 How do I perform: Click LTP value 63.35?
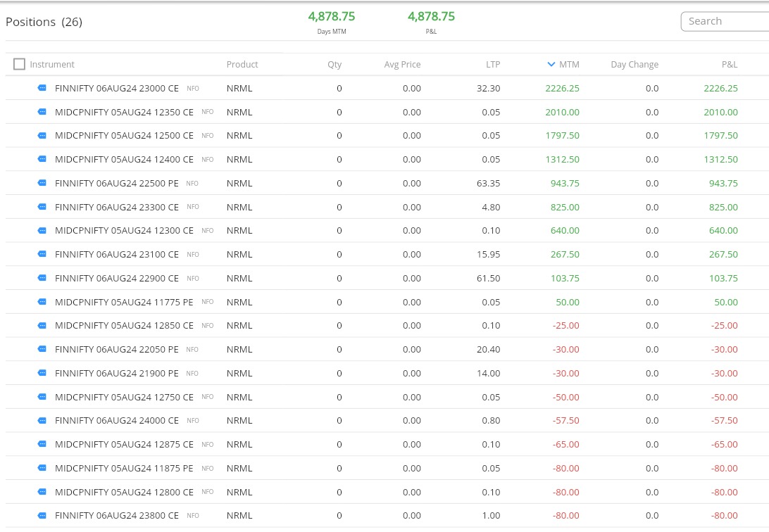489,183
